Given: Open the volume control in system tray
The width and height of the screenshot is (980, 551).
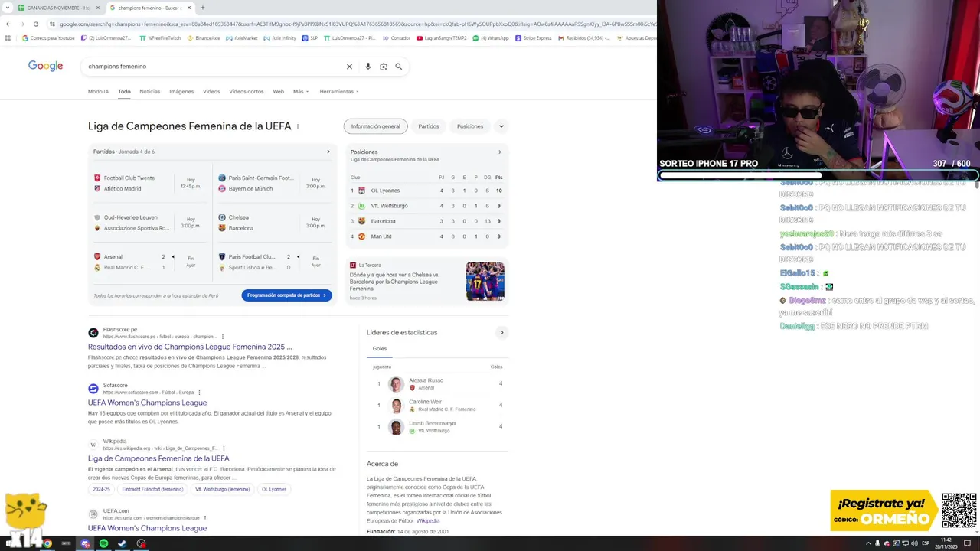Looking at the screenshot, I should [x=914, y=543].
